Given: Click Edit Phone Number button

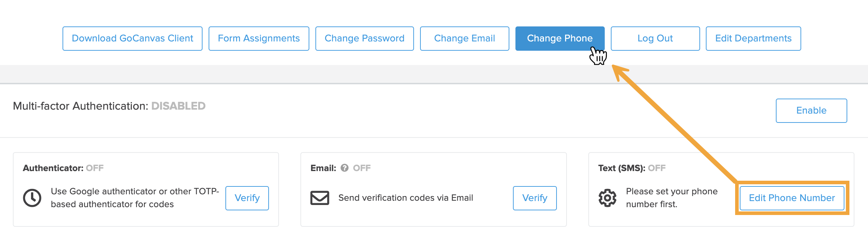Looking at the screenshot, I should coord(792,198).
